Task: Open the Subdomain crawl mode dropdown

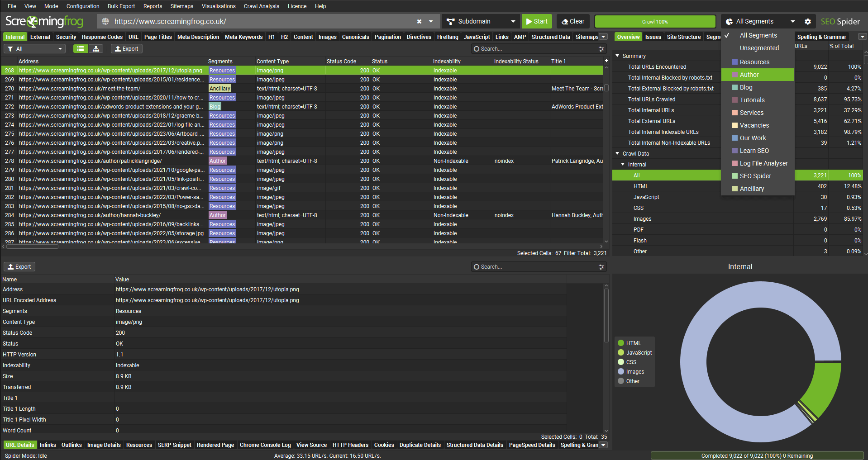Action: tap(481, 22)
